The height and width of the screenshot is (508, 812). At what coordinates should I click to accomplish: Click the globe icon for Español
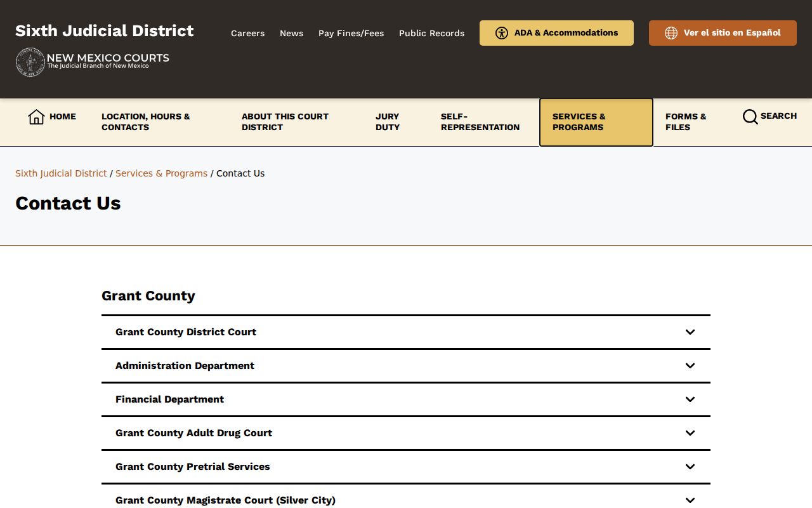pyautogui.click(x=671, y=33)
